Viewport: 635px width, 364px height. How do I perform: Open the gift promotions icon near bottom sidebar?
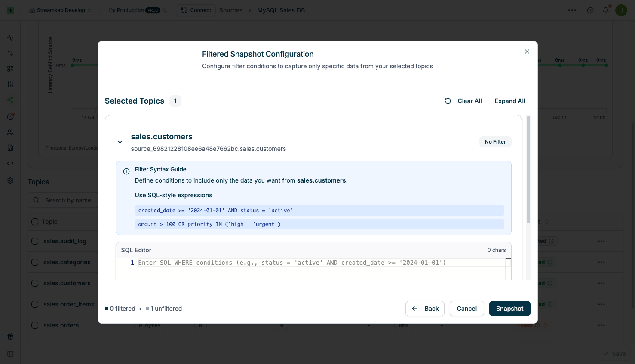click(10, 336)
